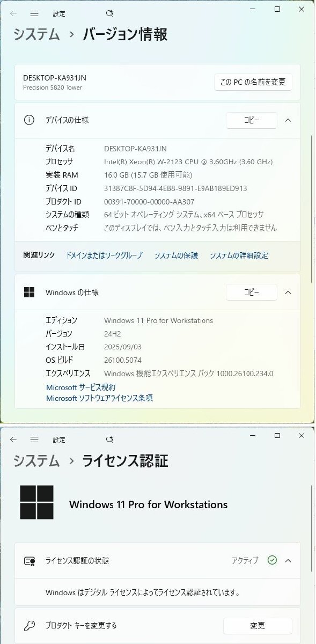Screen dimensions: 316x644
Task: Click システム breadcrumb in top window
Action: tap(36, 34)
